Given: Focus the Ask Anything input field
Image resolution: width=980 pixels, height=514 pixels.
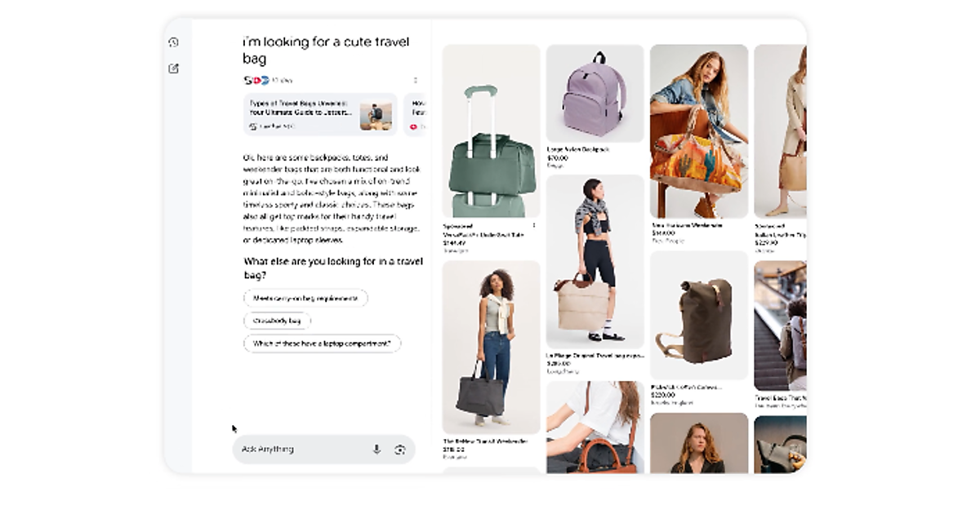Looking at the screenshot, I should pyautogui.click(x=302, y=449).
